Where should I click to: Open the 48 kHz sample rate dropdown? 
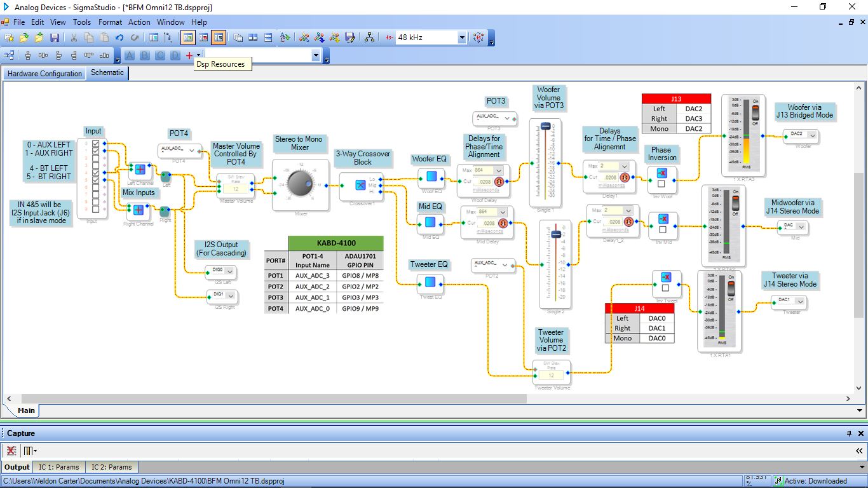[462, 38]
